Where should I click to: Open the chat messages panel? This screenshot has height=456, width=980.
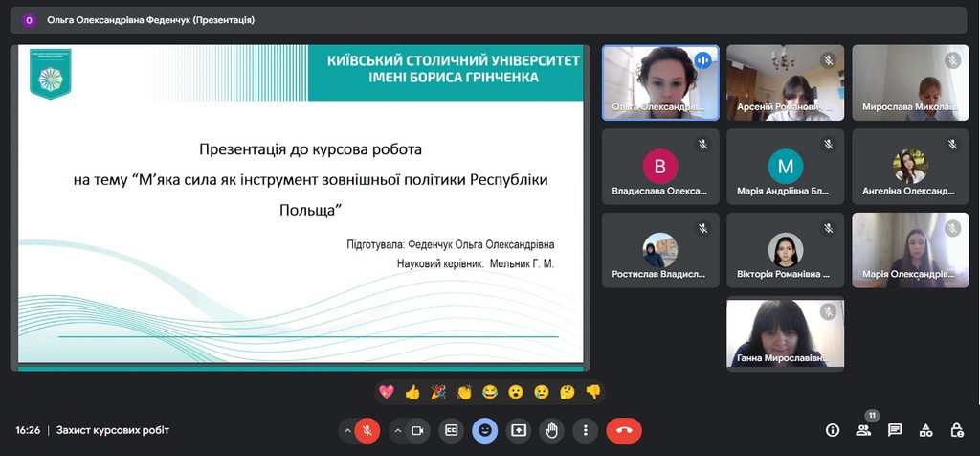click(x=895, y=430)
